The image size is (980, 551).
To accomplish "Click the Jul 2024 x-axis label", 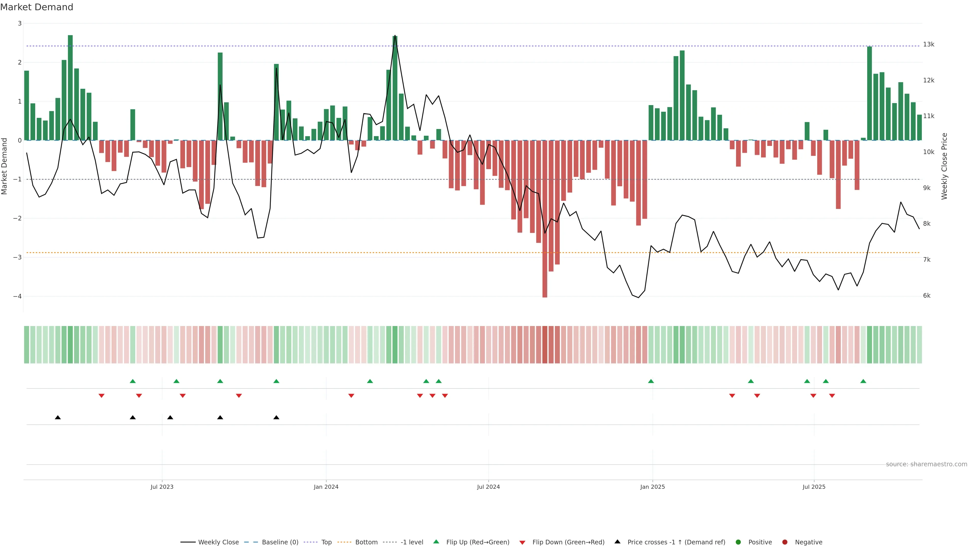I will click(x=488, y=487).
